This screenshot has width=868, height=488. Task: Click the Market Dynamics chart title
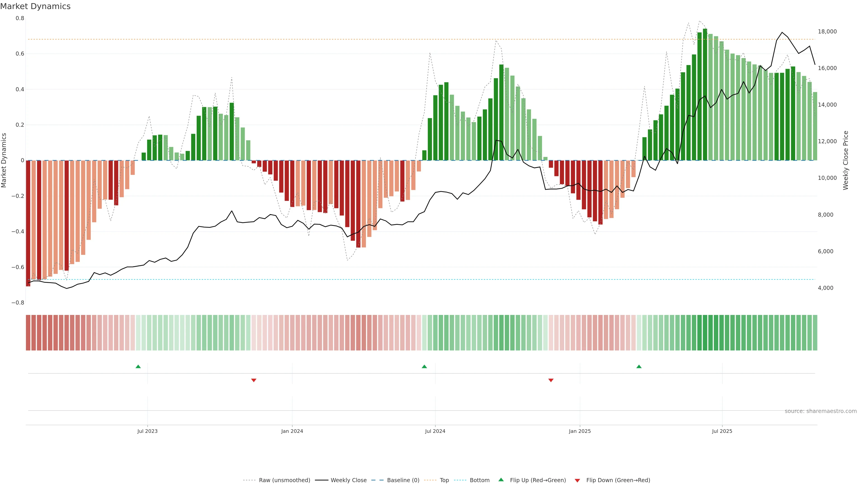(x=35, y=6)
